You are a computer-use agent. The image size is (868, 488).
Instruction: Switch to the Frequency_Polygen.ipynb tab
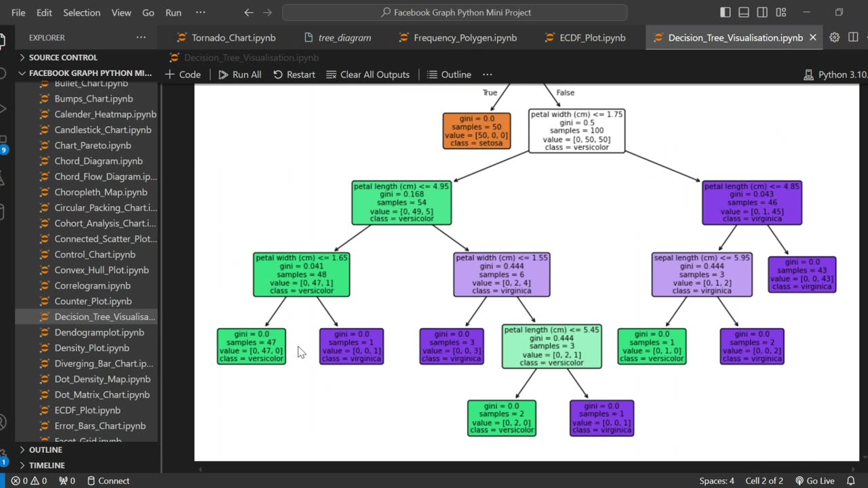tap(458, 37)
